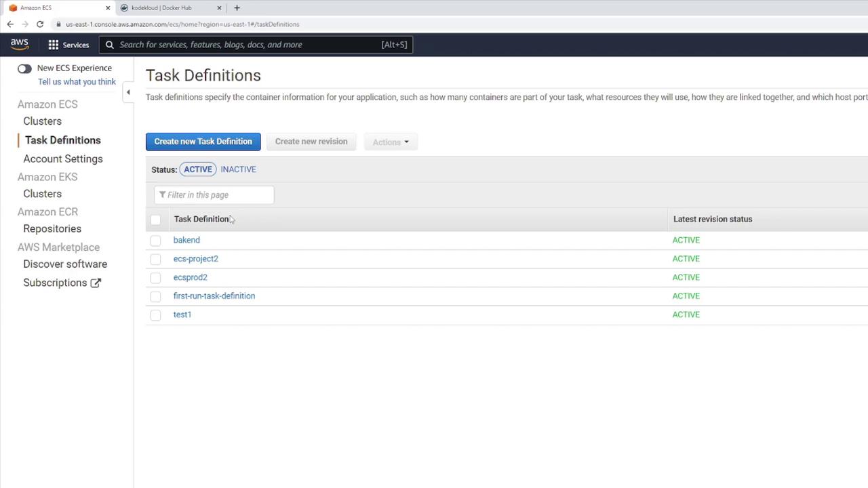Open the ecs-project2 task definition

coord(196,259)
